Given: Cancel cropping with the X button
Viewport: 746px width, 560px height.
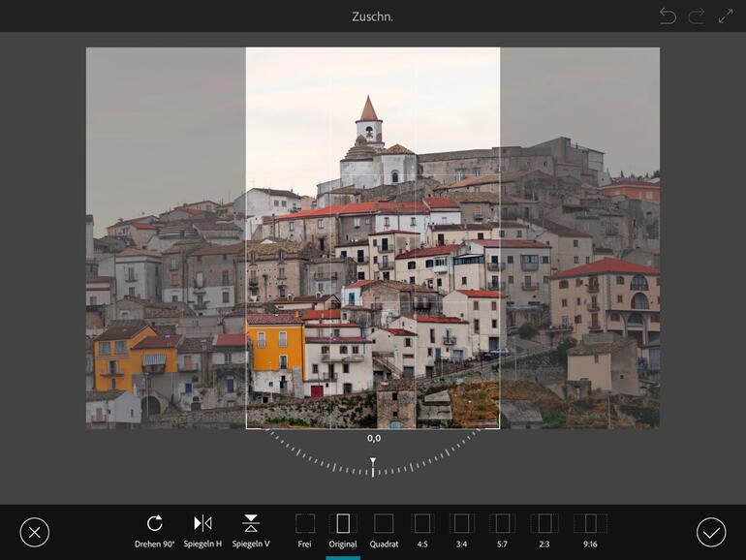Looking at the screenshot, I should pyautogui.click(x=35, y=532).
